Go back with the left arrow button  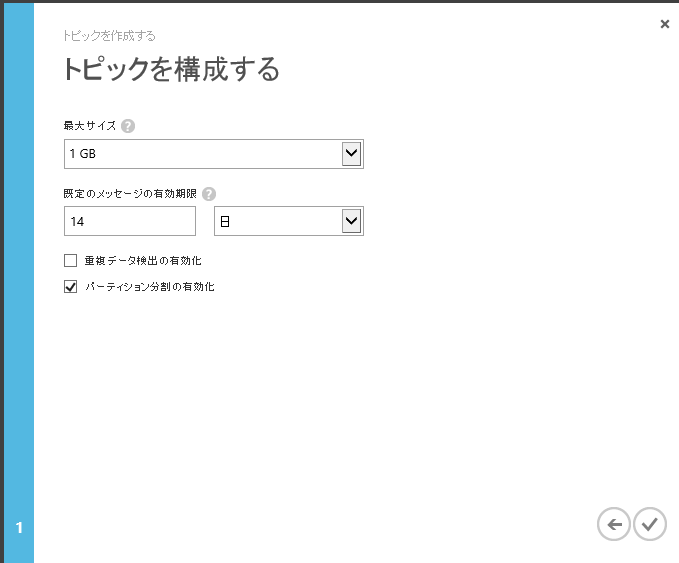point(613,523)
